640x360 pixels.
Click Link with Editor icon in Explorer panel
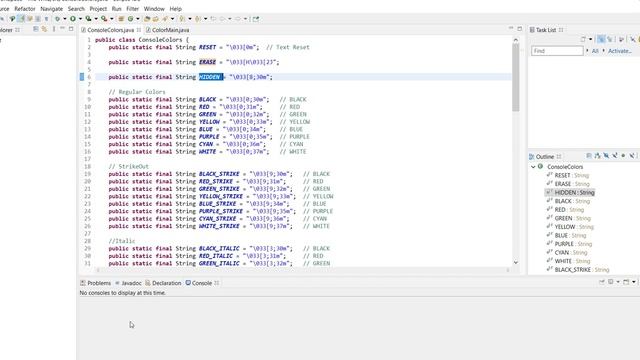pyautogui.click(x=44, y=29)
